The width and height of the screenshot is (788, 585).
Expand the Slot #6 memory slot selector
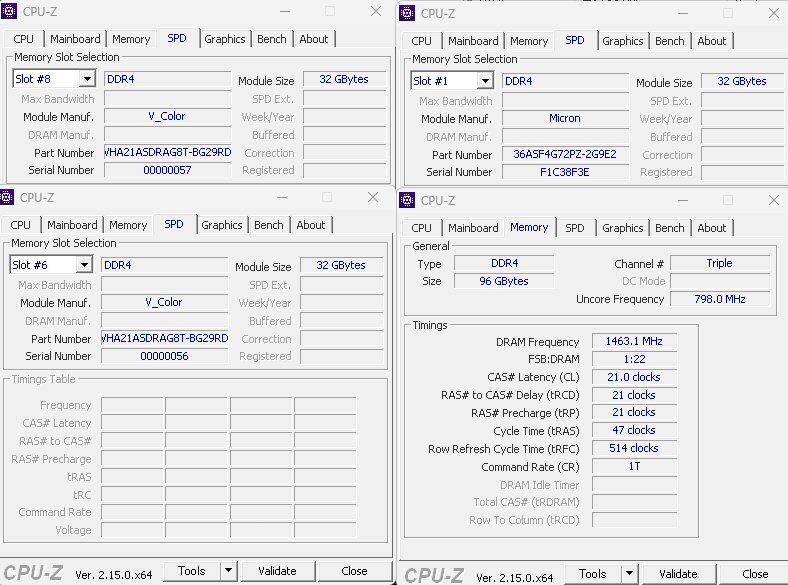[x=84, y=265]
